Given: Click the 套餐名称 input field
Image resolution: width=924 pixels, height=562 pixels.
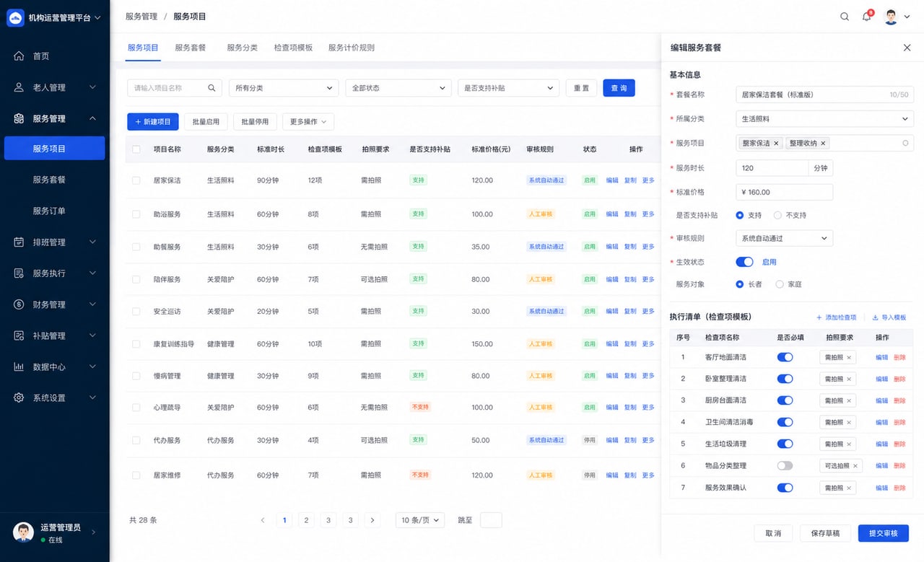Looking at the screenshot, I should [x=825, y=95].
